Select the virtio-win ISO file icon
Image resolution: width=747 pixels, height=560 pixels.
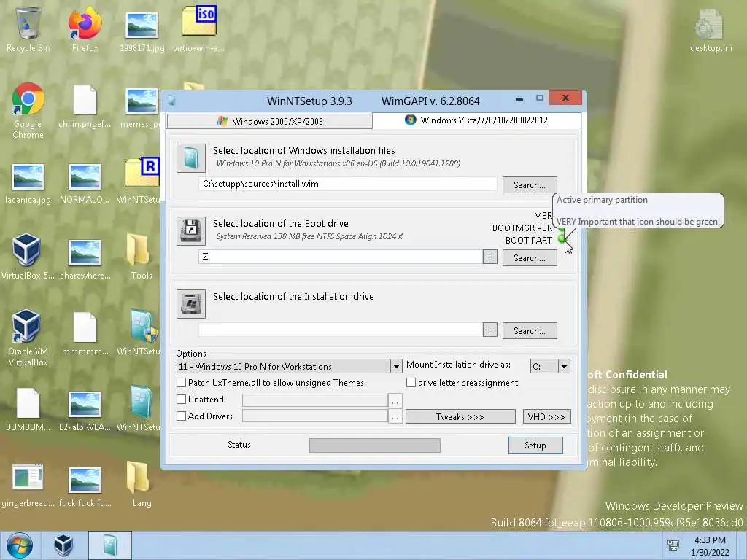(x=198, y=28)
